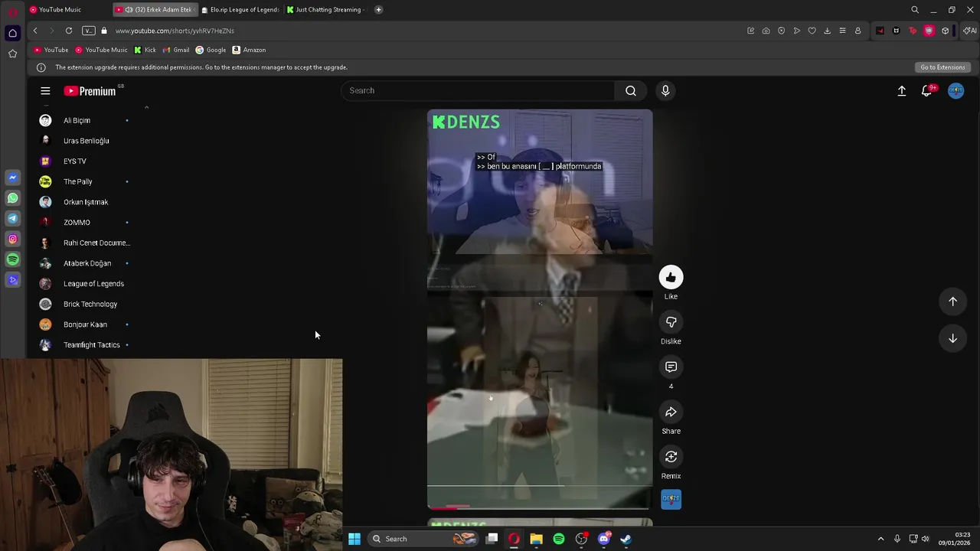Screen dimensions: 980x551
Task: Open a new browser tab
Action: (x=378, y=9)
